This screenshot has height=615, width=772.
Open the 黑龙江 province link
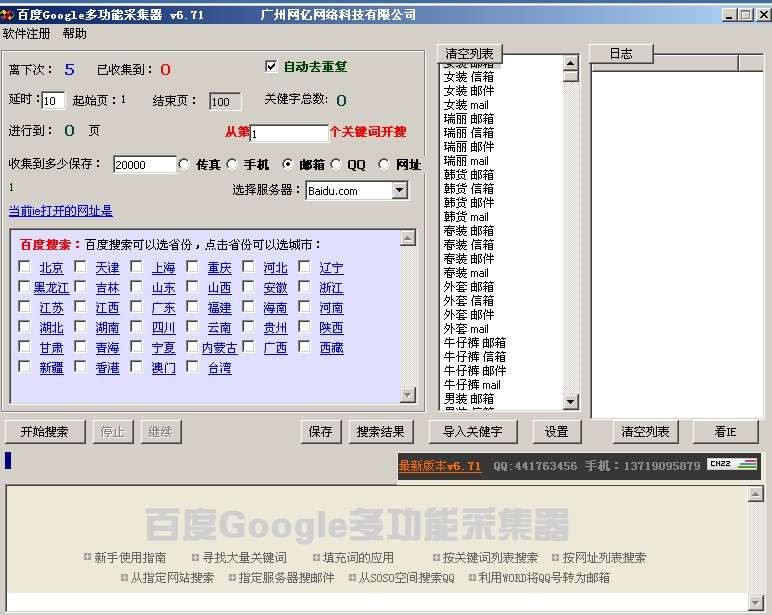51,287
